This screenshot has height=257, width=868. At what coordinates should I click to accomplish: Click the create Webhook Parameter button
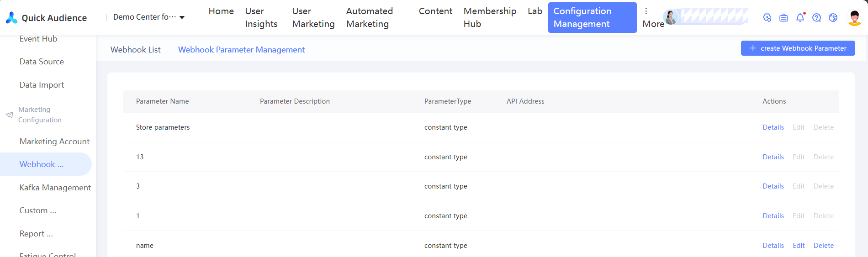798,48
